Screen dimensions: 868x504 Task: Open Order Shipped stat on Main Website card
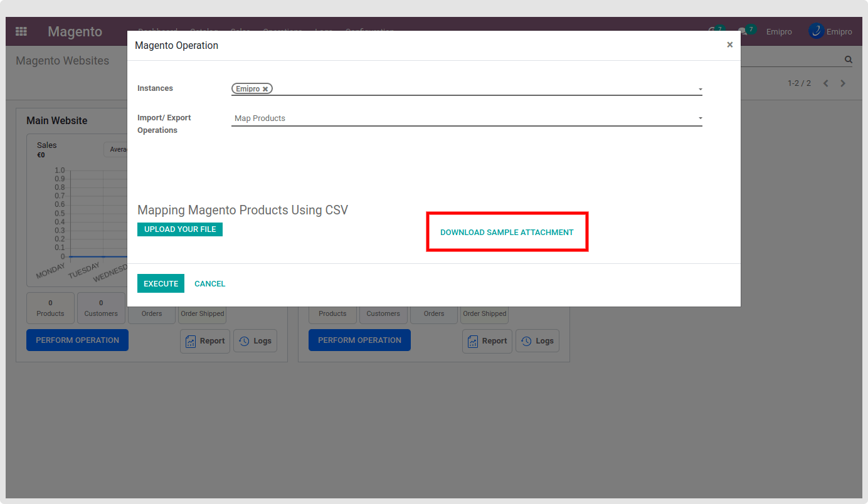[203, 313]
